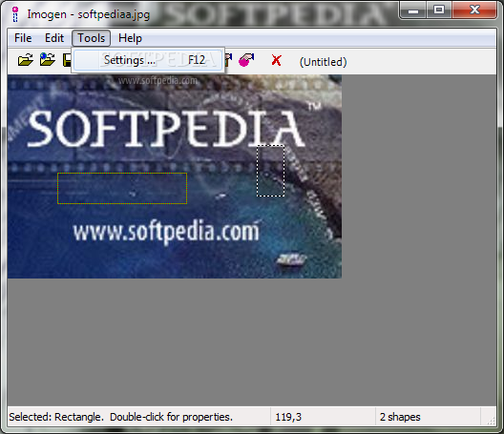Click the (Untitled) label in toolbar
504x434 pixels.
tap(323, 62)
